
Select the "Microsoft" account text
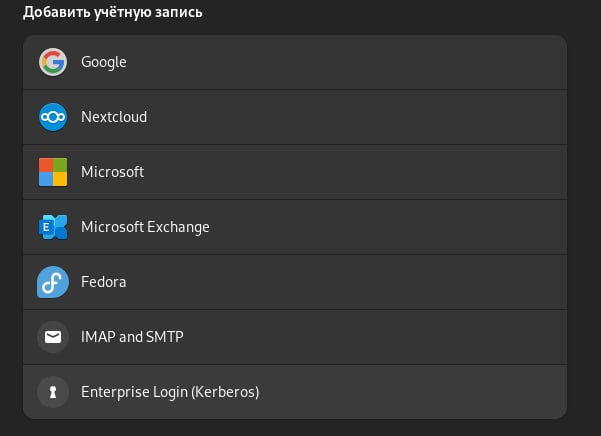112,172
